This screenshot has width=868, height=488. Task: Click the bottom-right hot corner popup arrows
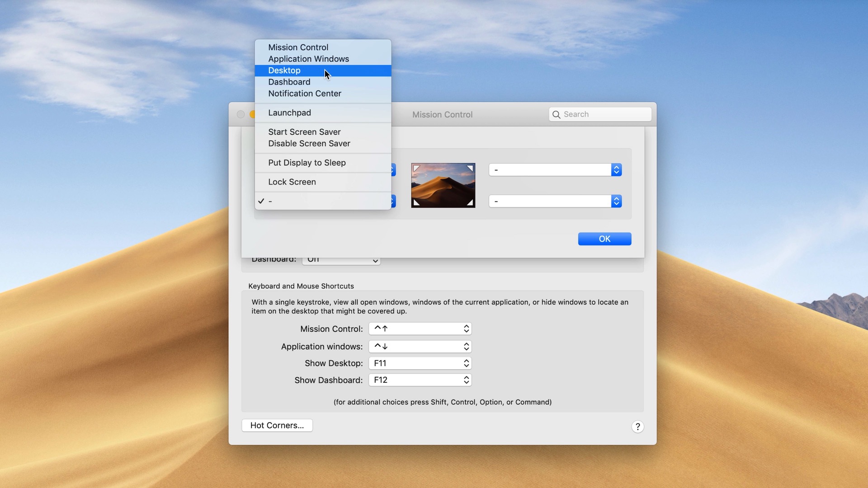[616, 201]
